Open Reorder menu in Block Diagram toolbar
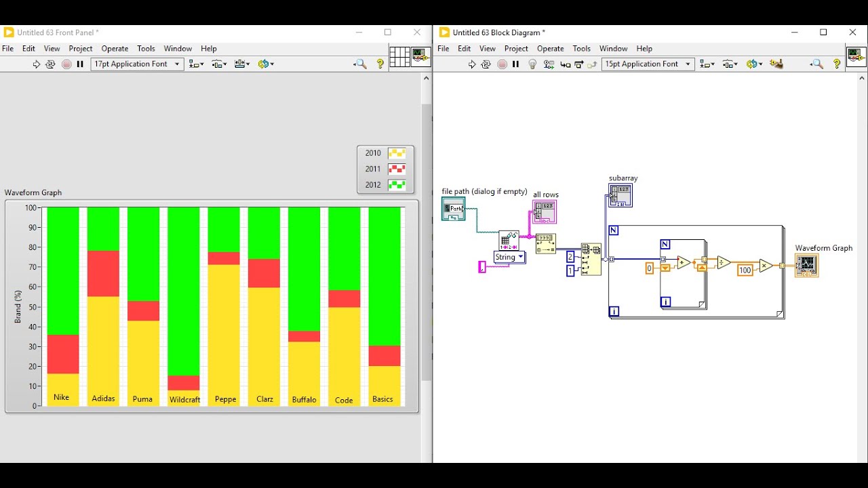The width and height of the screenshot is (868, 488). pos(753,64)
